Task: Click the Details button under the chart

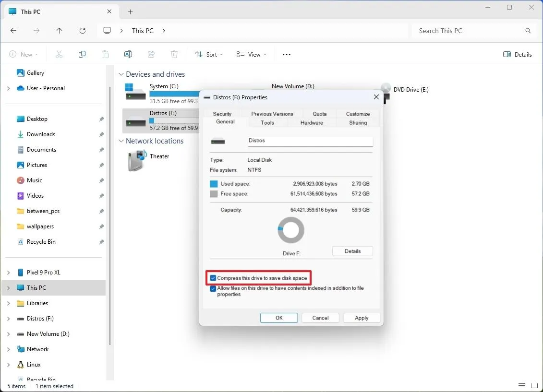Action: (x=352, y=251)
